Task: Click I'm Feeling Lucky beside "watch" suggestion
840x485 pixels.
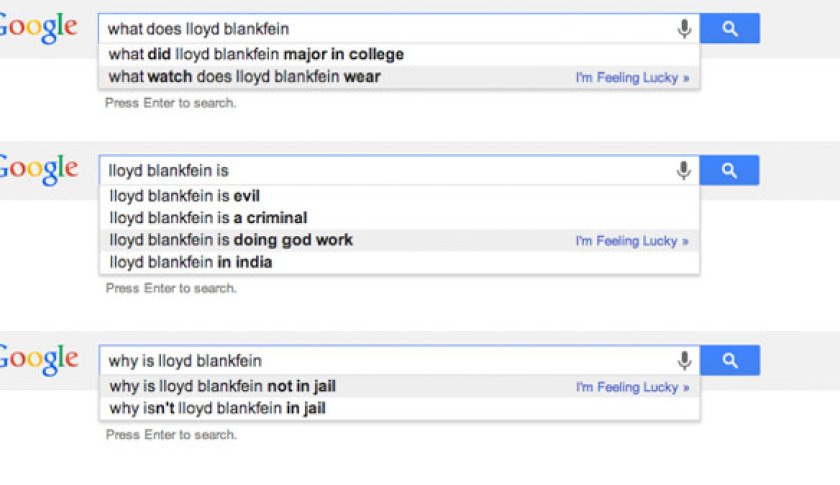Action: [x=631, y=77]
